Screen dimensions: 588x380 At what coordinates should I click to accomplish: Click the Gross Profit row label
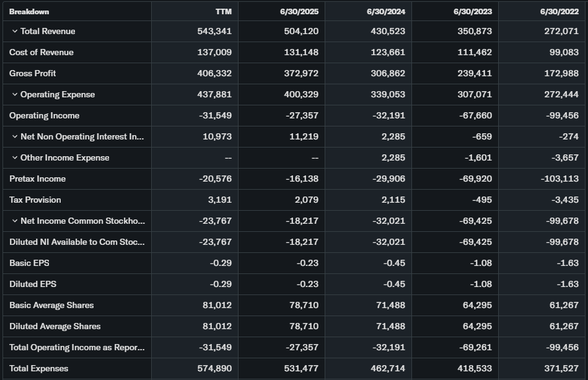click(33, 74)
